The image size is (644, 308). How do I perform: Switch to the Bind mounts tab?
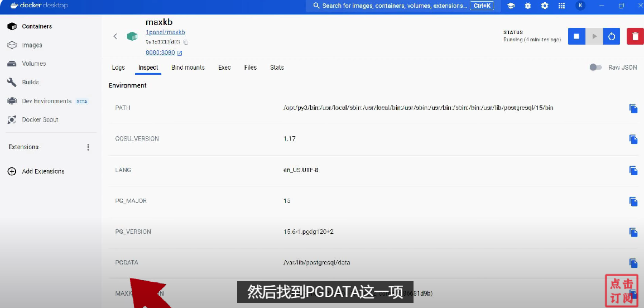click(x=188, y=68)
